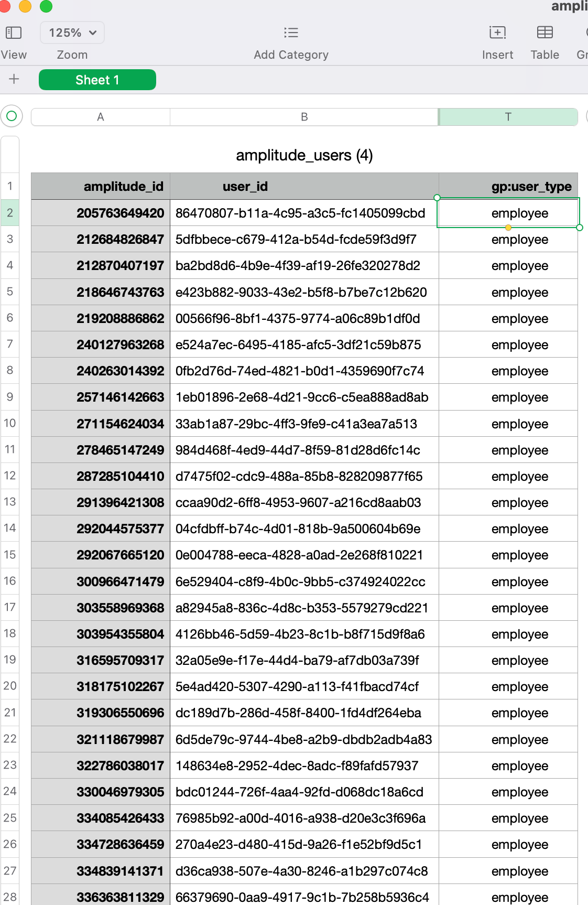
Task: Open the 125% Zoom dropdown
Action: coord(72,33)
